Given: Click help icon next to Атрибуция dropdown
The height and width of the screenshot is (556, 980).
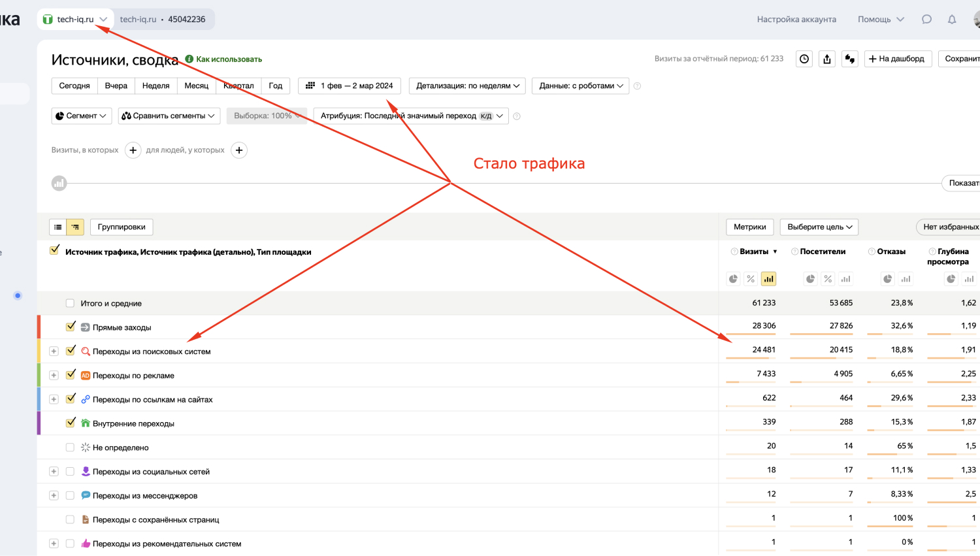Looking at the screenshot, I should click(x=517, y=116).
